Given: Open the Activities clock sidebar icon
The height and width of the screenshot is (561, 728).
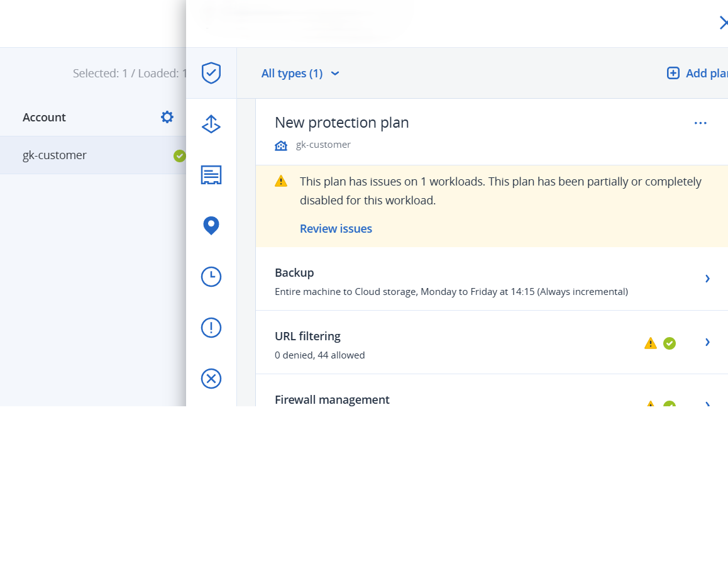Looking at the screenshot, I should (x=211, y=277).
